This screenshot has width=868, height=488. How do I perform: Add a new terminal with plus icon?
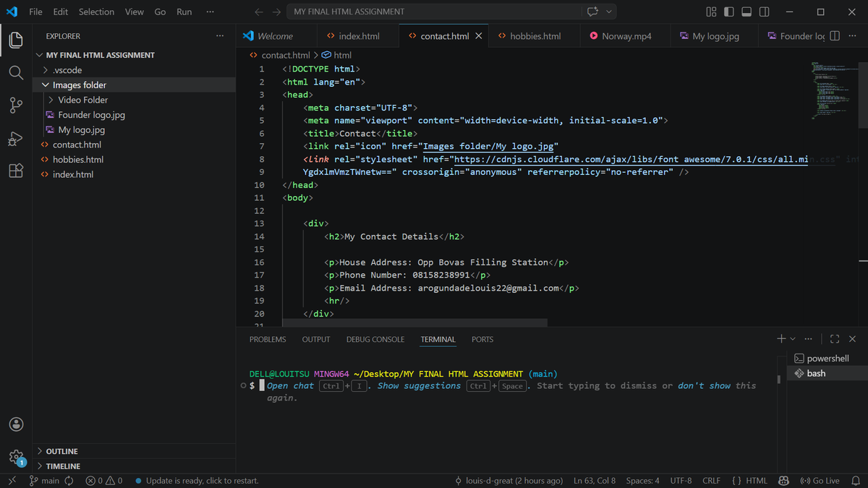pos(781,339)
